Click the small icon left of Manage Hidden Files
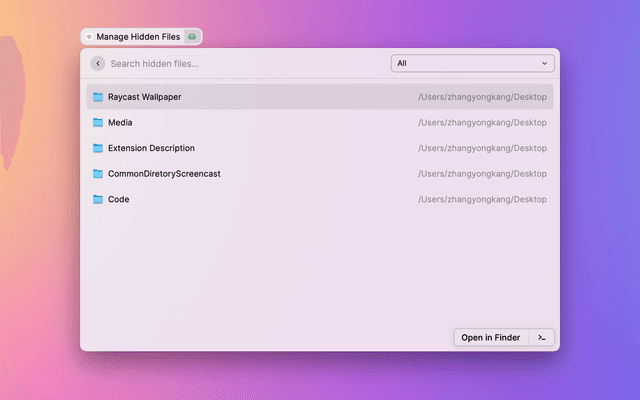Screen dimensions: 640x400 click(x=89, y=37)
